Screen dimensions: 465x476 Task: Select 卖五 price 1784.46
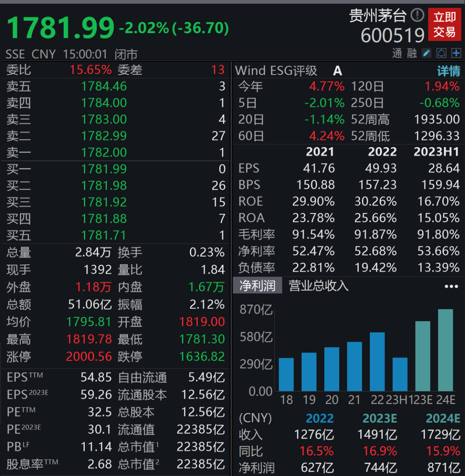(x=104, y=87)
